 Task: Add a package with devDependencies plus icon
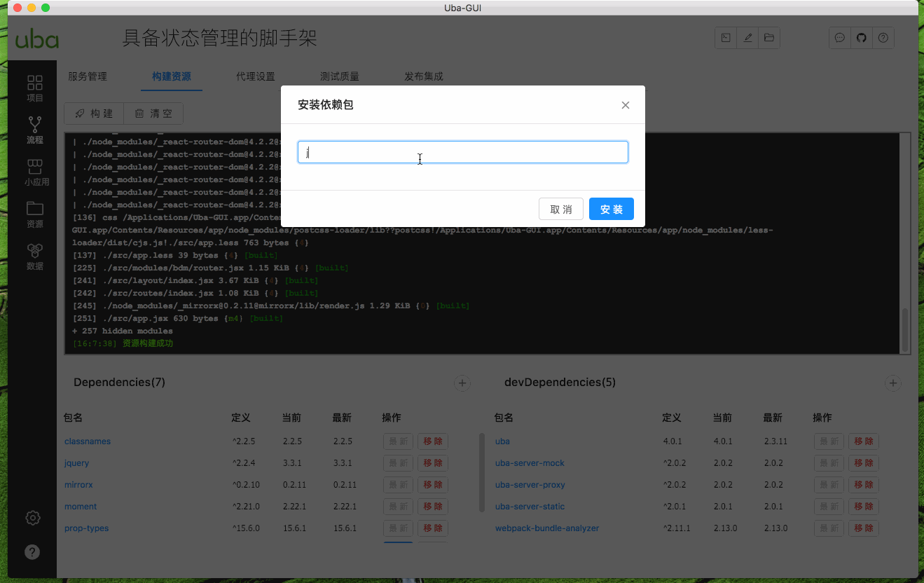[x=892, y=383]
